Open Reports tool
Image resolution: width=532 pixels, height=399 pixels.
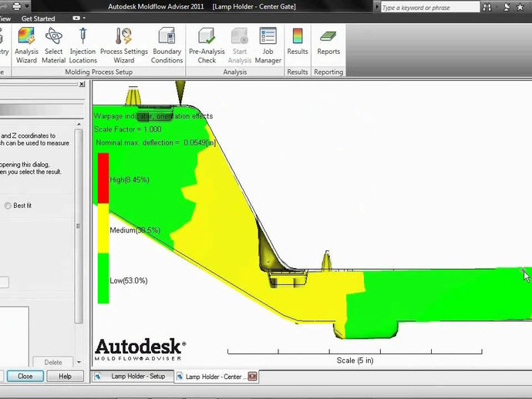[328, 42]
